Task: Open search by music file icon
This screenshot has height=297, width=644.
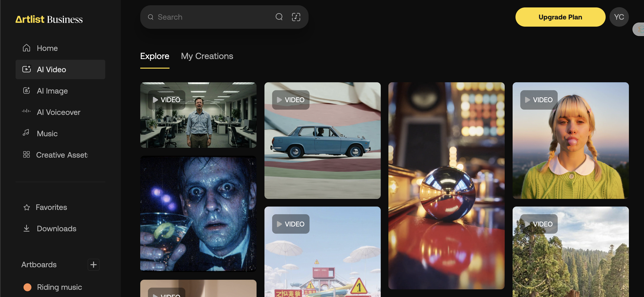Action: [296, 17]
